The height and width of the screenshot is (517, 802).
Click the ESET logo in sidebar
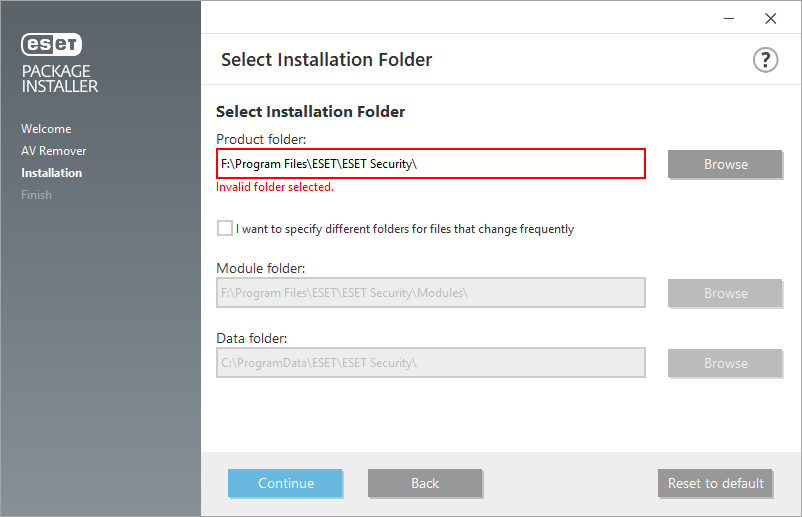coord(52,45)
